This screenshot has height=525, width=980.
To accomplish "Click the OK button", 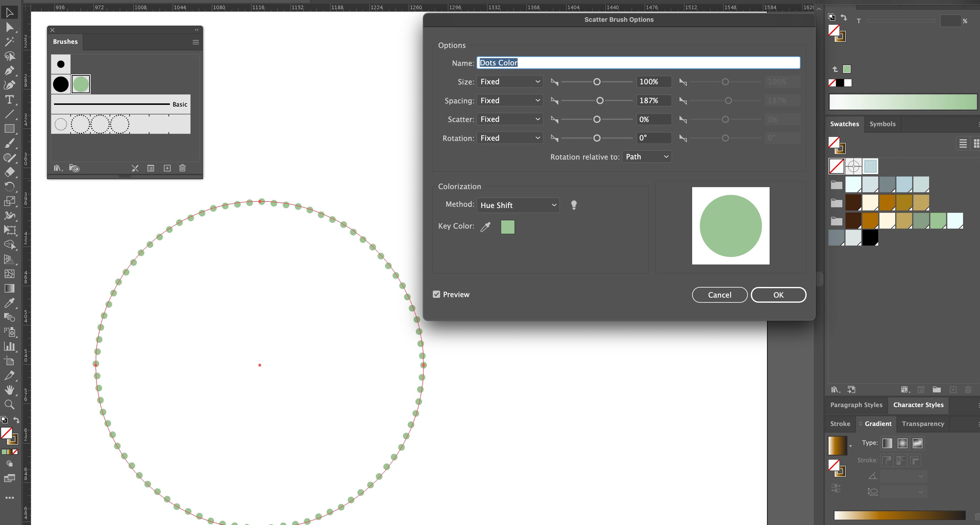I will click(x=778, y=295).
